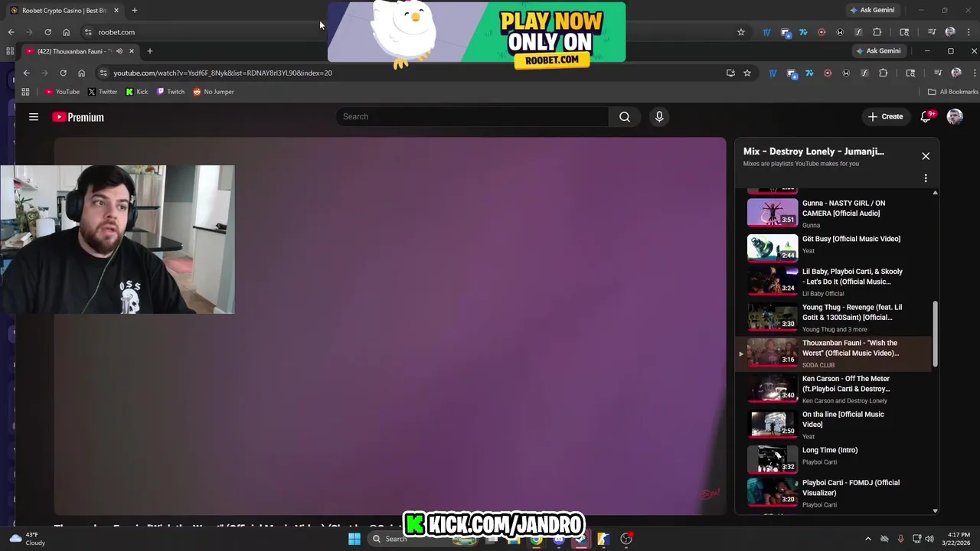Open home page in YouTube window
This screenshot has width=980, height=551.
81,73
